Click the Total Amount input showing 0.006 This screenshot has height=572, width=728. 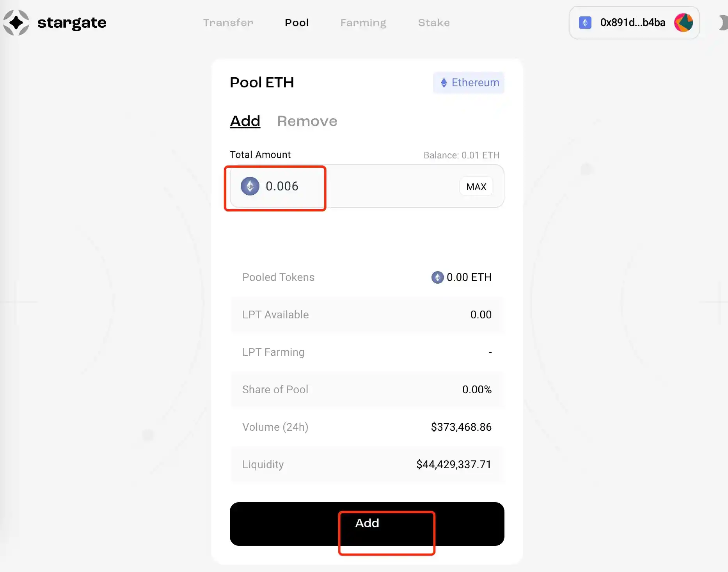[x=351, y=186]
